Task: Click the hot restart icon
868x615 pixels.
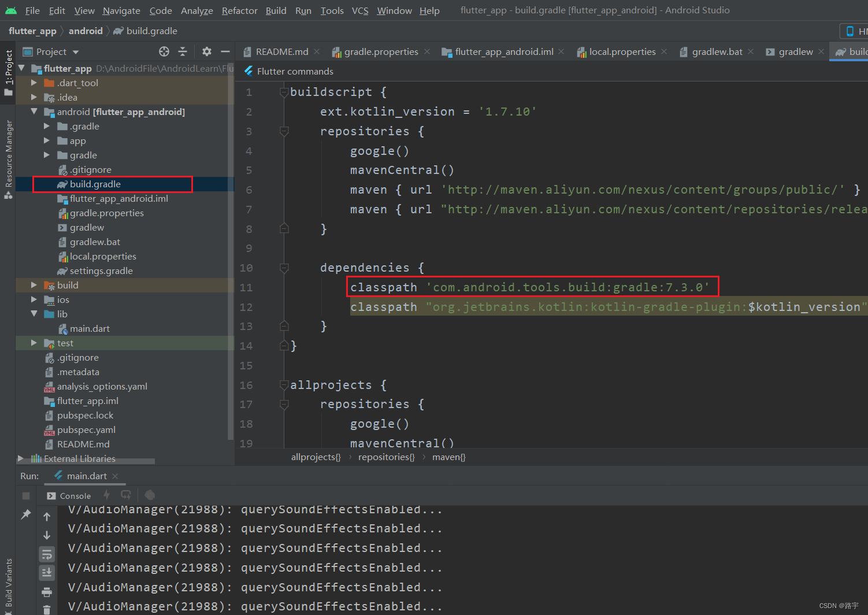Action: pos(126,495)
